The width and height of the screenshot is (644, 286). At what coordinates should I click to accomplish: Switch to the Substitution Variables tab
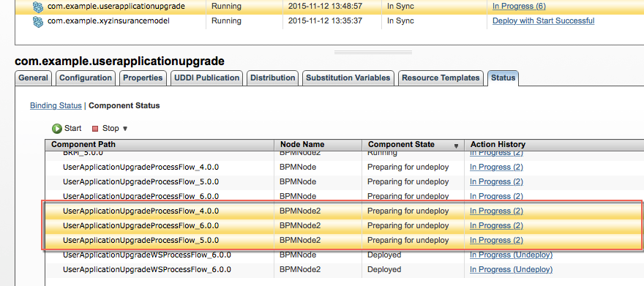pyautogui.click(x=348, y=78)
